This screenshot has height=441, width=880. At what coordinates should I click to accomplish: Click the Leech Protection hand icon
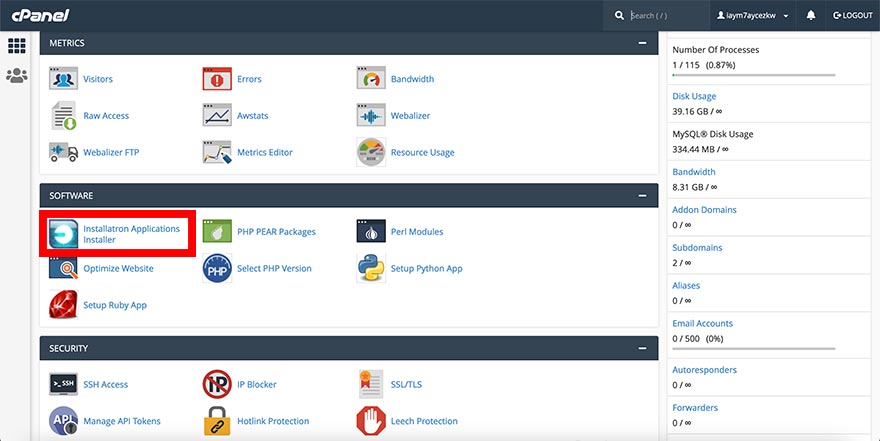371,421
